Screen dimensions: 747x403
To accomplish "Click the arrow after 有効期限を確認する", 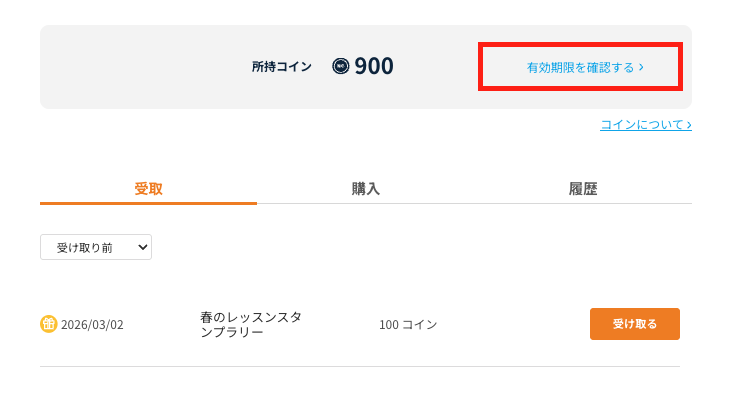I will 641,68.
